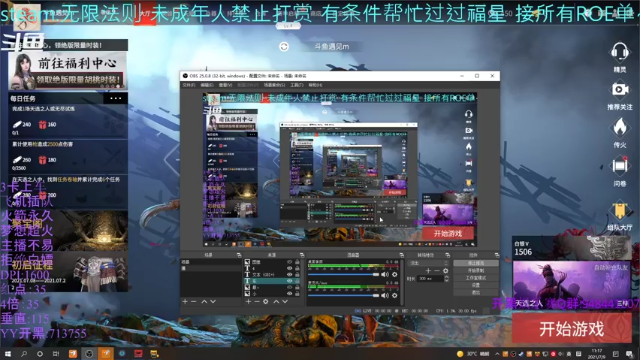Viewport: 640px width, 360px height.
Task: Open 精灵 headset icon in game sidebar
Action: pos(619,52)
